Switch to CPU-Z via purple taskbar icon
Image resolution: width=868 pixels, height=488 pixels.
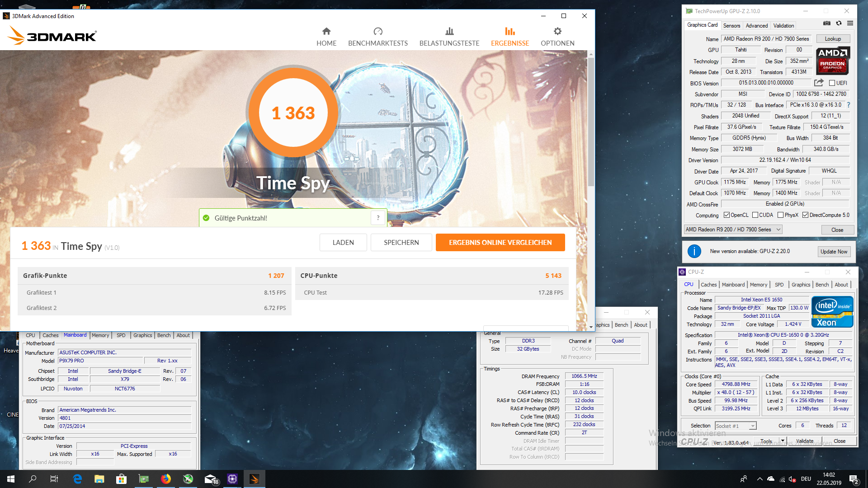point(232,479)
